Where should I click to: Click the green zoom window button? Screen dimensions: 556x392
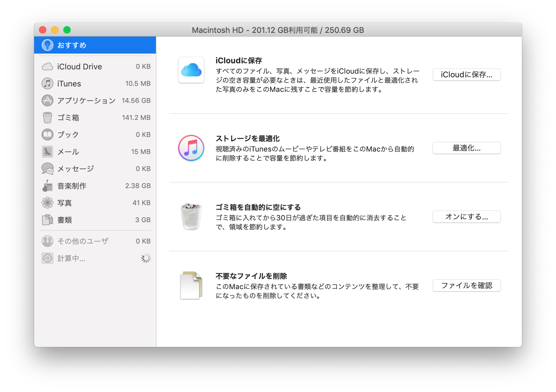tap(67, 30)
